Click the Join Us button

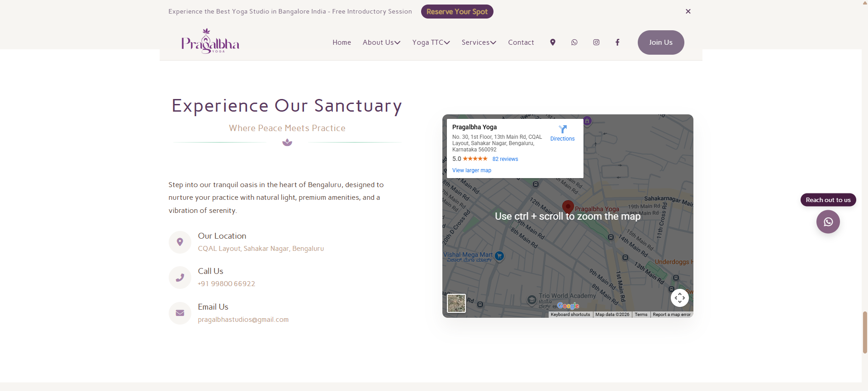pyautogui.click(x=661, y=42)
